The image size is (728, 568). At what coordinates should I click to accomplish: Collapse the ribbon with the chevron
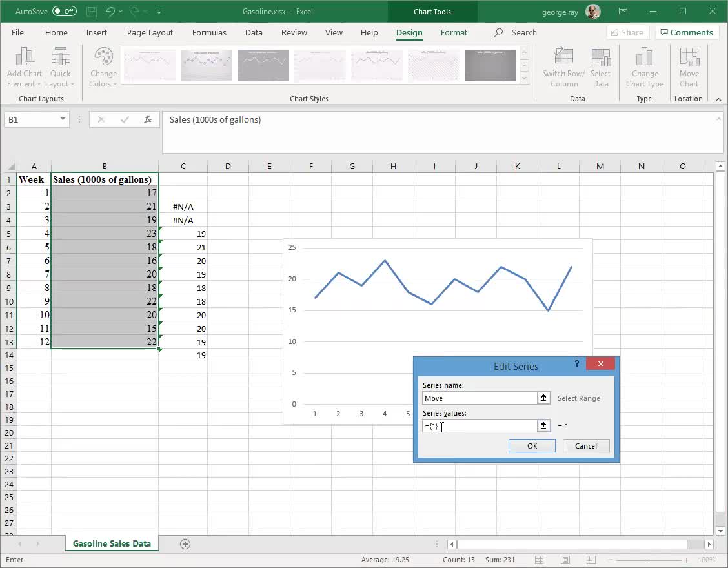(718, 99)
